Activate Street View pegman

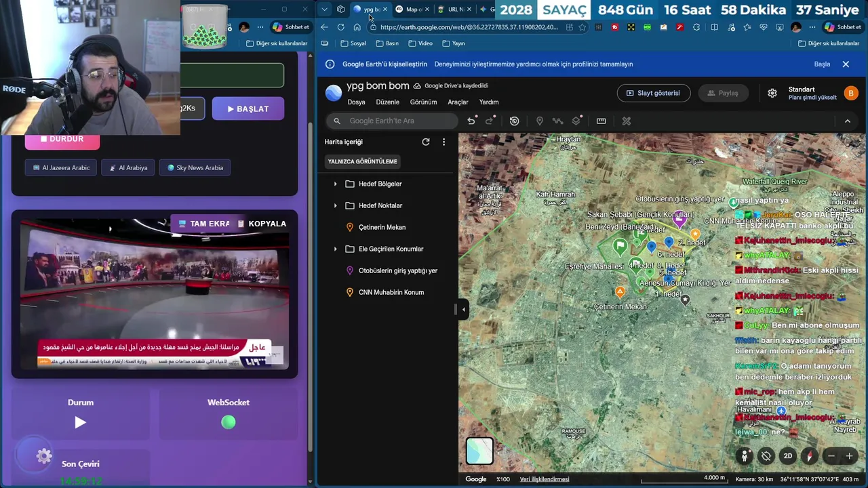[745, 456]
